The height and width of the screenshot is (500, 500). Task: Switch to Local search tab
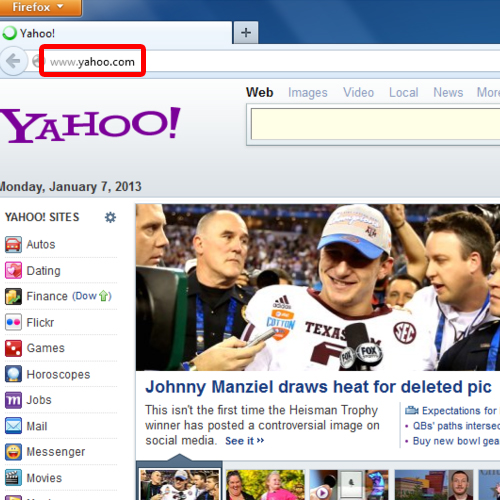pyautogui.click(x=404, y=92)
